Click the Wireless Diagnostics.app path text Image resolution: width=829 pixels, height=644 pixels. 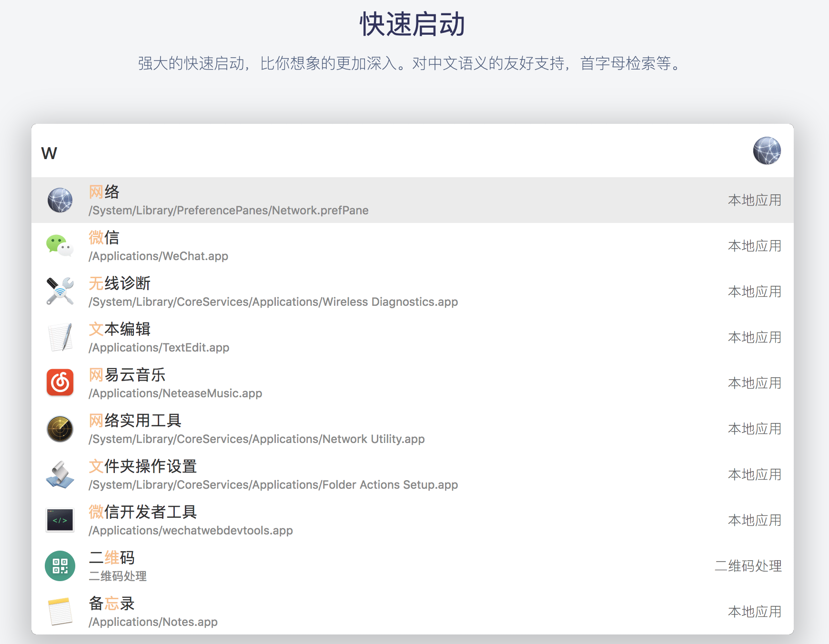[x=273, y=302]
